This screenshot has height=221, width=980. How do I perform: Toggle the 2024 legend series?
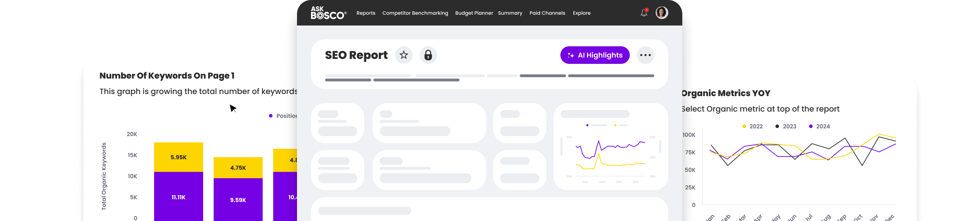pos(820,127)
